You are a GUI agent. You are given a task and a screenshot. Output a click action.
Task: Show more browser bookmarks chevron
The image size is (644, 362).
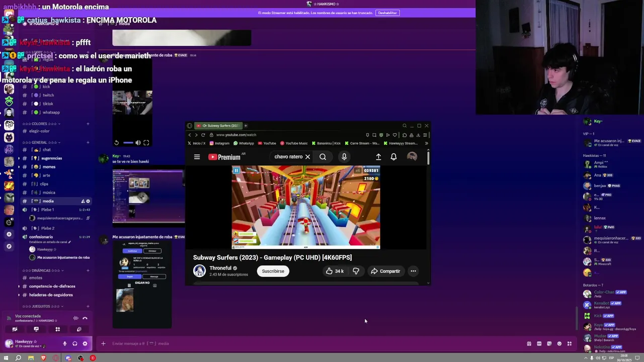[426, 143]
